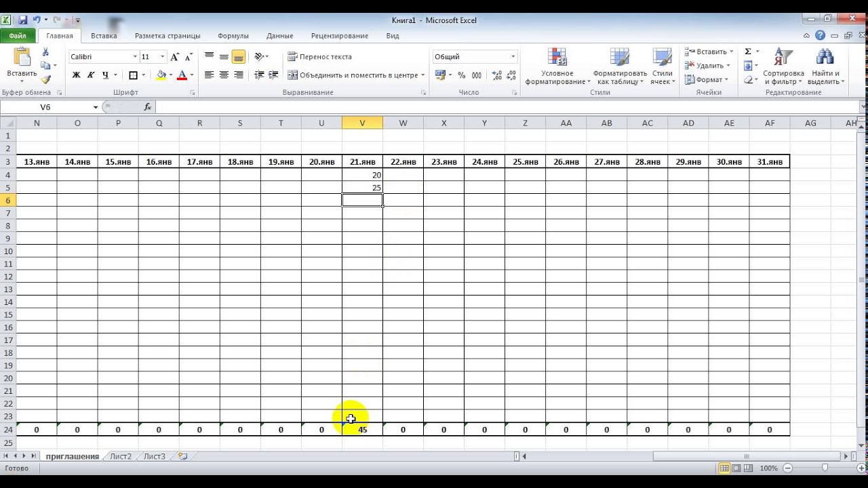Click the Clear eraser icon
The image size is (868, 488).
[748, 79]
